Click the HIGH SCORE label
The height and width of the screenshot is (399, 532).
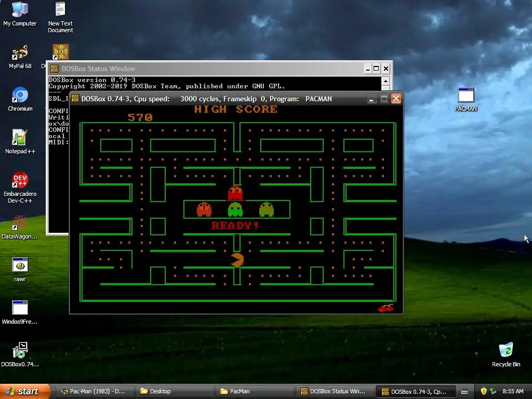(236, 109)
